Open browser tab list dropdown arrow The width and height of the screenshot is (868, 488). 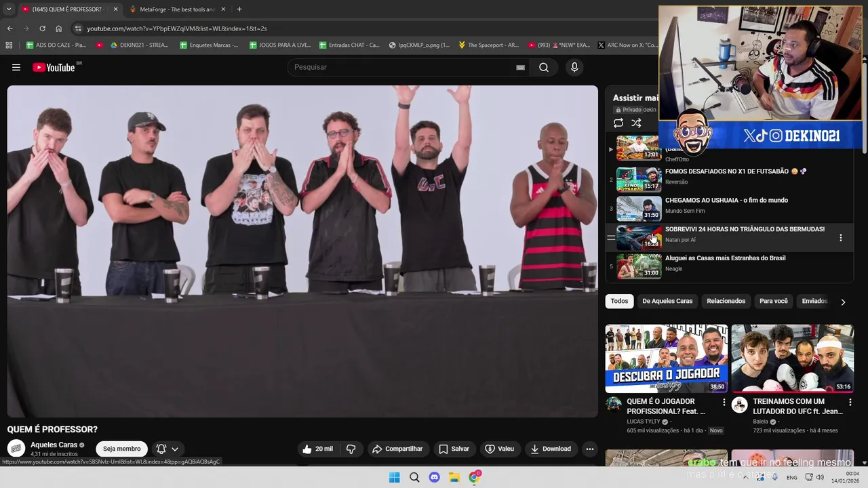9,9
